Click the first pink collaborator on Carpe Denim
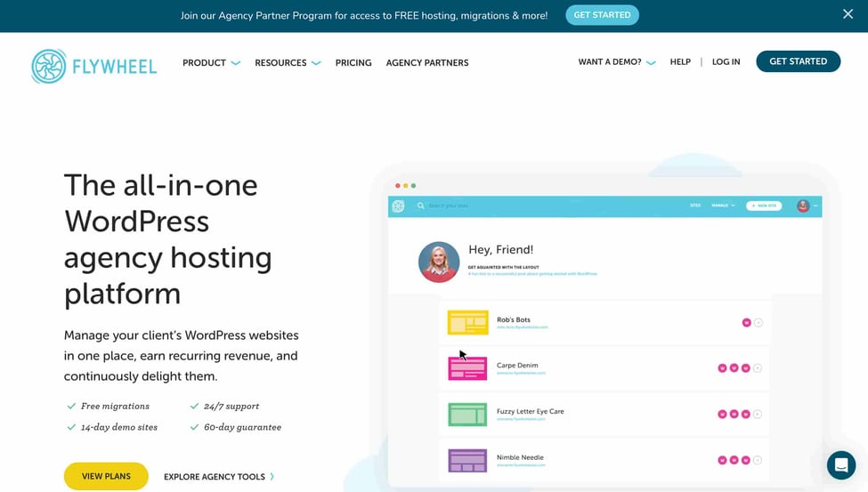 (722, 368)
